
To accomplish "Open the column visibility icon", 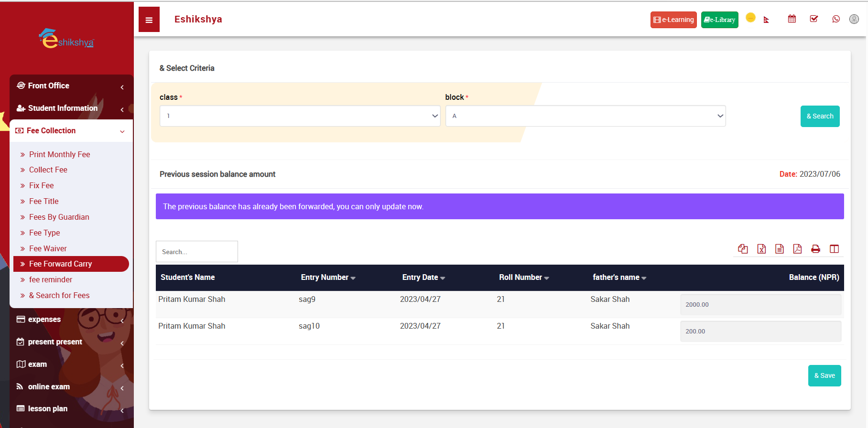I will [834, 249].
